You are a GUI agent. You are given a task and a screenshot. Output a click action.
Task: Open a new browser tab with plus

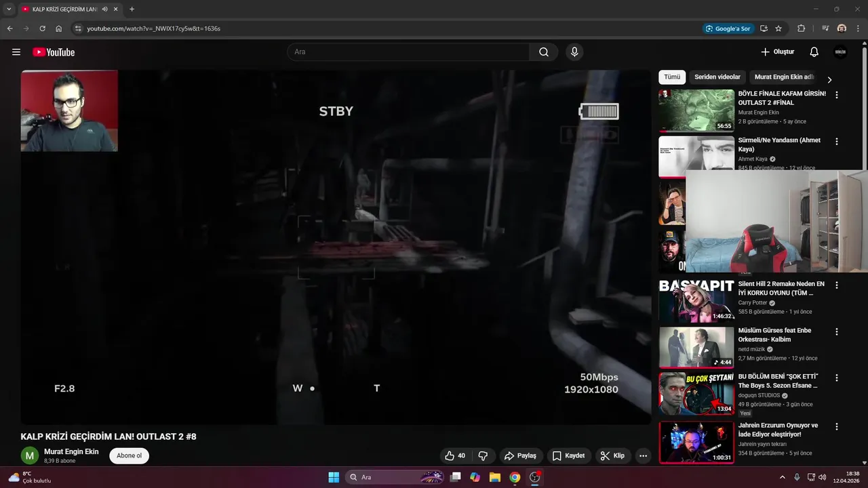[132, 9]
